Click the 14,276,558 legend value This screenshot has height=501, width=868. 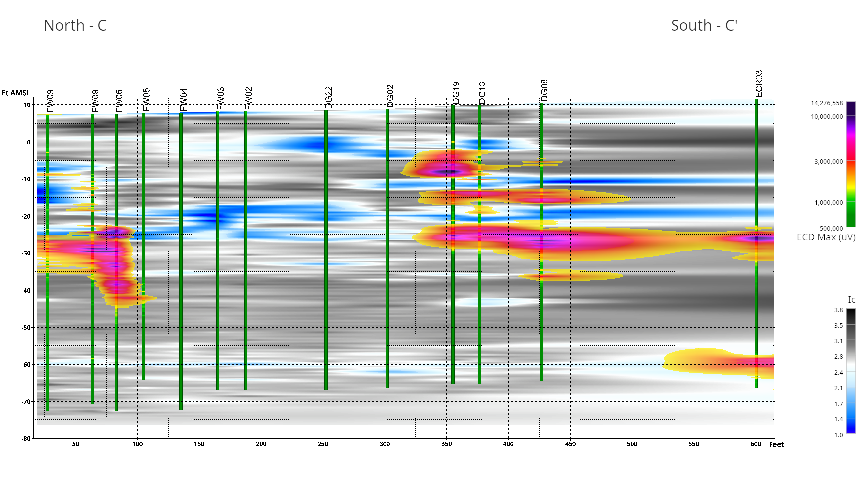click(x=827, y=103)
